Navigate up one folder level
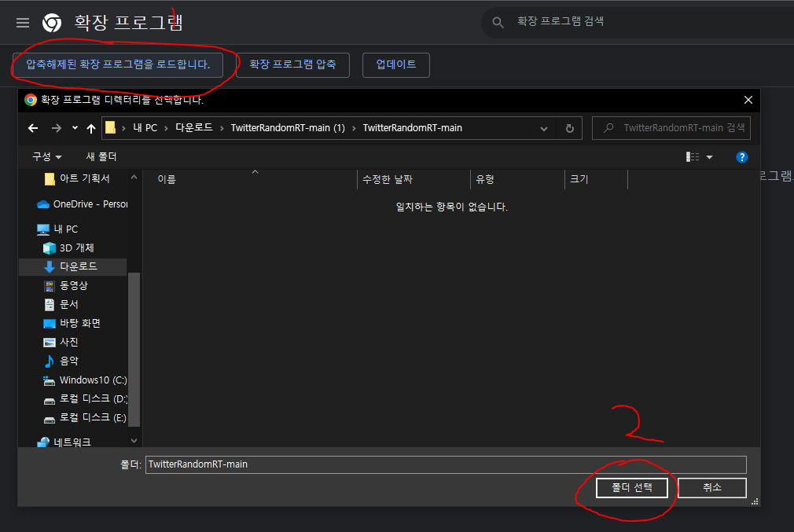The width and height of the screenshot is (794, 532). point(93,127)
